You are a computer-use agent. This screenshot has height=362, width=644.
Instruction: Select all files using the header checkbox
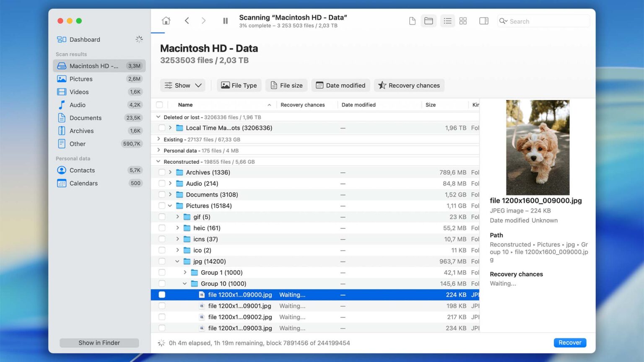pos(159,105)
